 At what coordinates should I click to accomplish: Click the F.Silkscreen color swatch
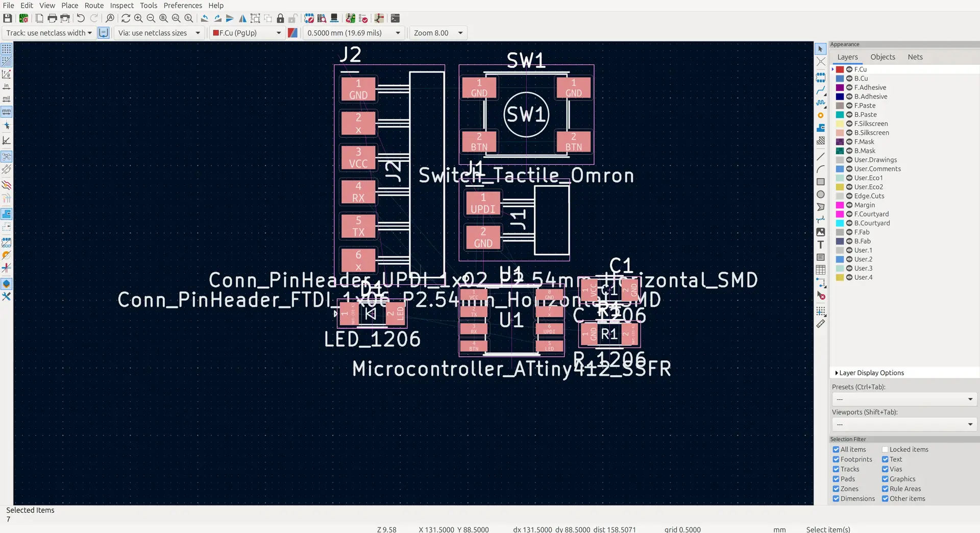(840, 124)
